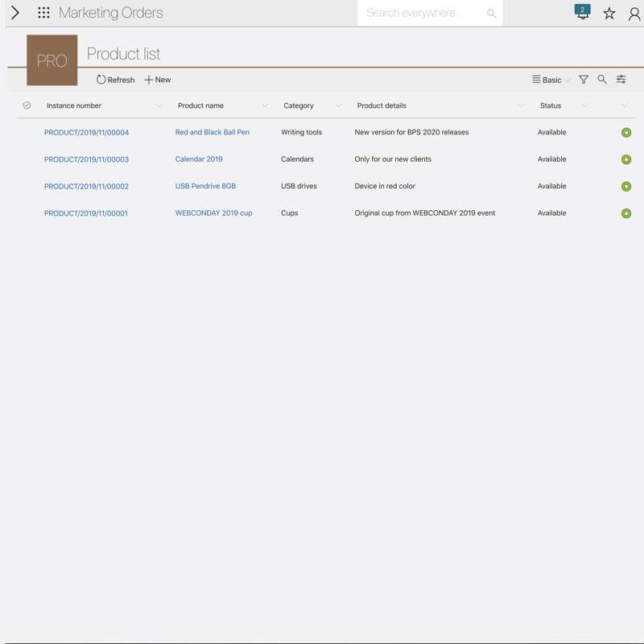Open the user profile icon

tap(634, 14)
